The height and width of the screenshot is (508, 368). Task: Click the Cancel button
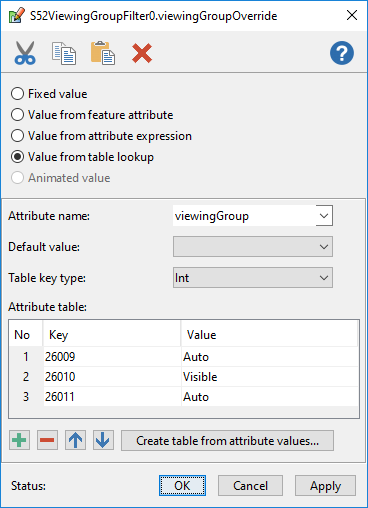[250, 486]
